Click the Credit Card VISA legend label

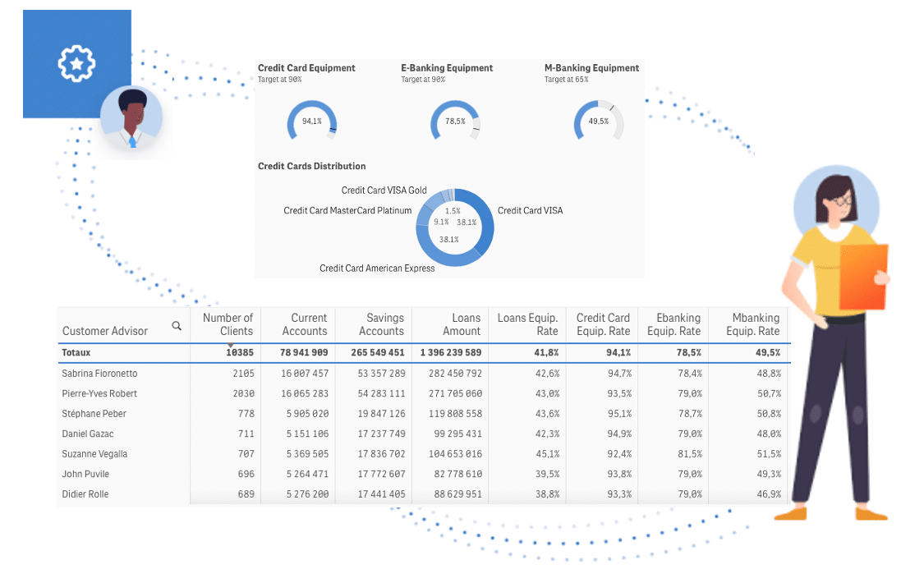(x=530, y=210)
